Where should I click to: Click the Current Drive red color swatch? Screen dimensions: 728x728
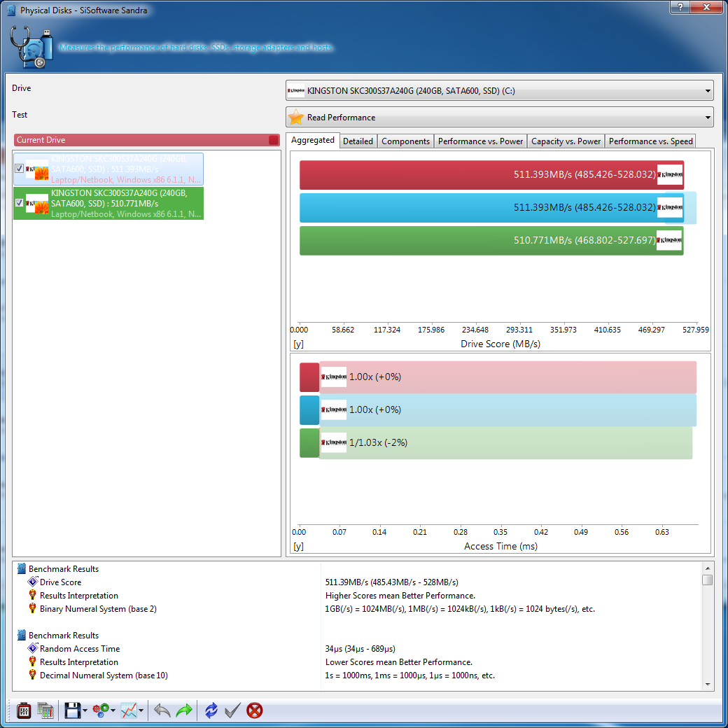click(274, 140)
